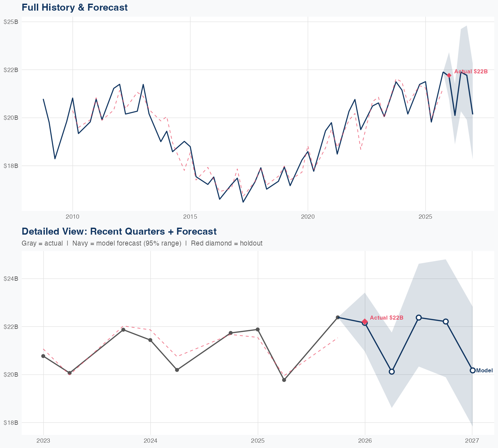Screen dimensions: 498x448
Task: Click the "Actual $22B" label in the bottom chart
Action: pos(386,318)
